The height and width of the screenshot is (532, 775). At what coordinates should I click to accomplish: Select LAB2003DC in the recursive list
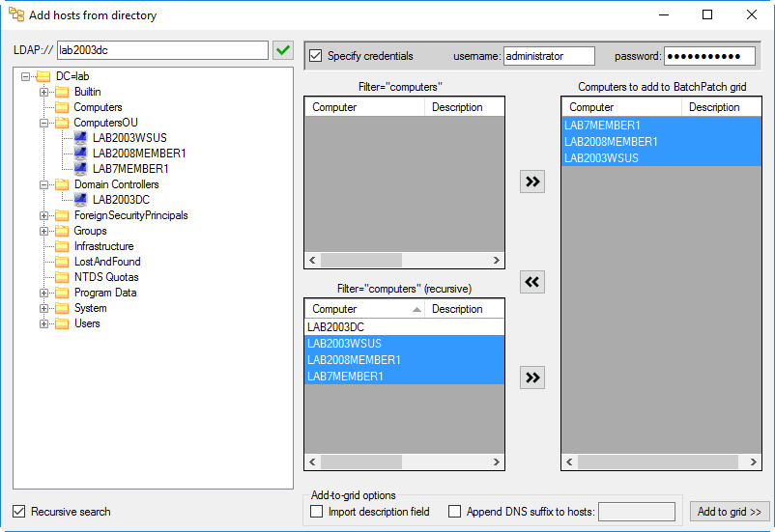[x=404, y=327]
